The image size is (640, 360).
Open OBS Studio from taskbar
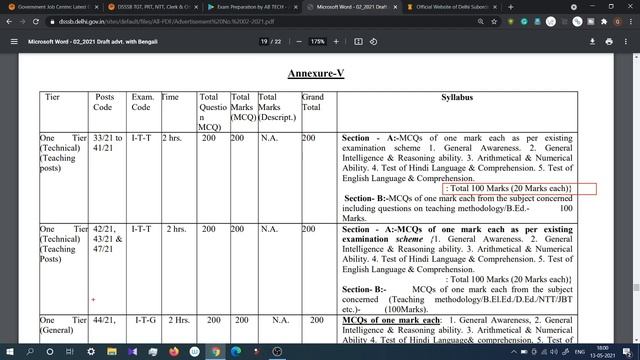[x=277, y=351]
